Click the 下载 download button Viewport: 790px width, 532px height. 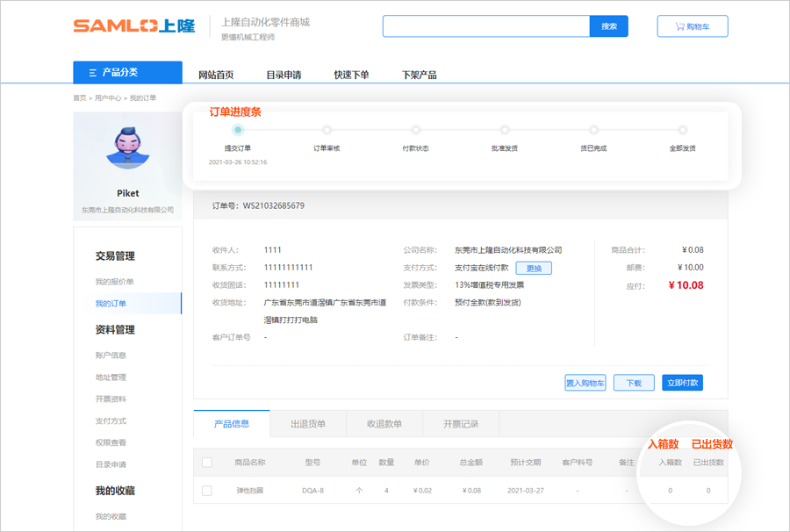click(633, 383)
